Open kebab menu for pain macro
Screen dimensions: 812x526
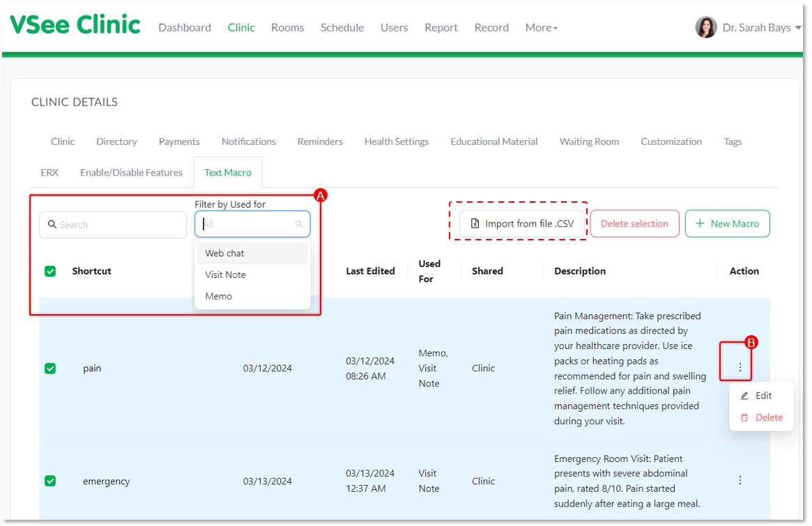tap(740, 367)
